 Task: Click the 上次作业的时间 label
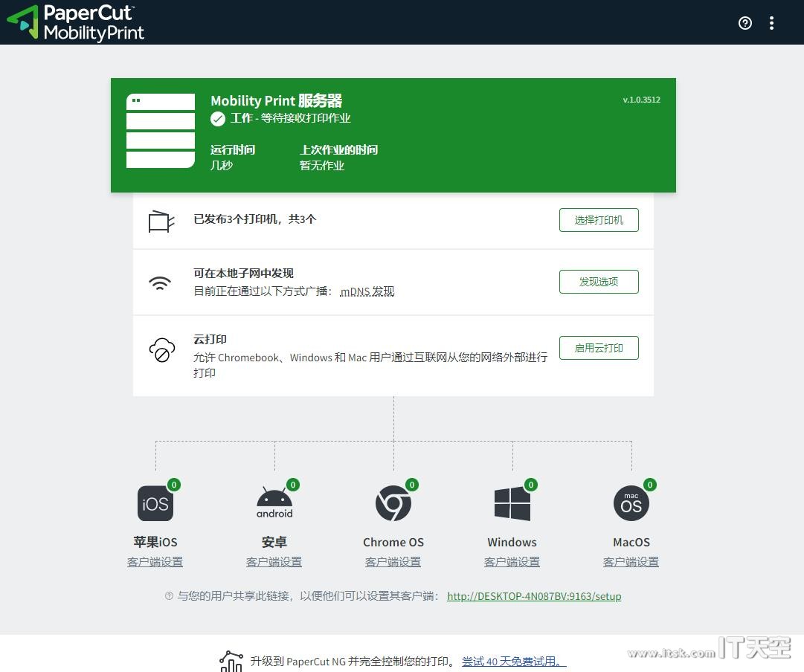(x=339, y=149)
